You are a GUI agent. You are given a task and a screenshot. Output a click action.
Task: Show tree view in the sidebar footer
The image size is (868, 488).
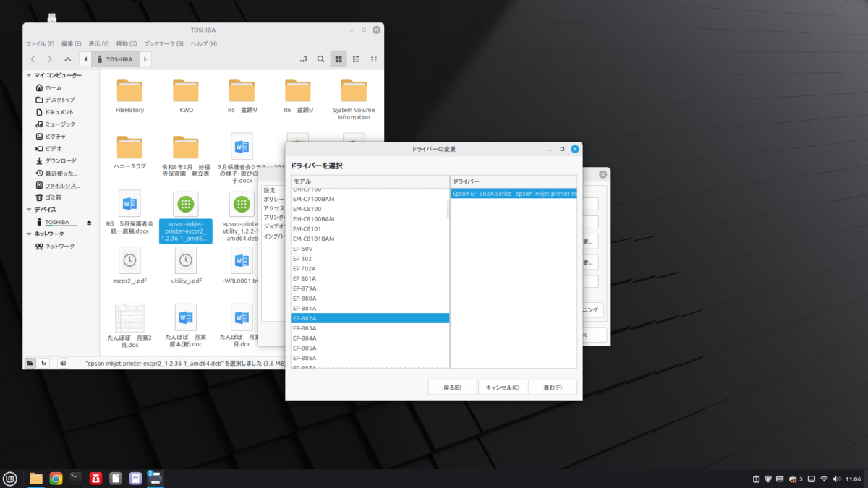pyautogui.click(x=44, y=363)
